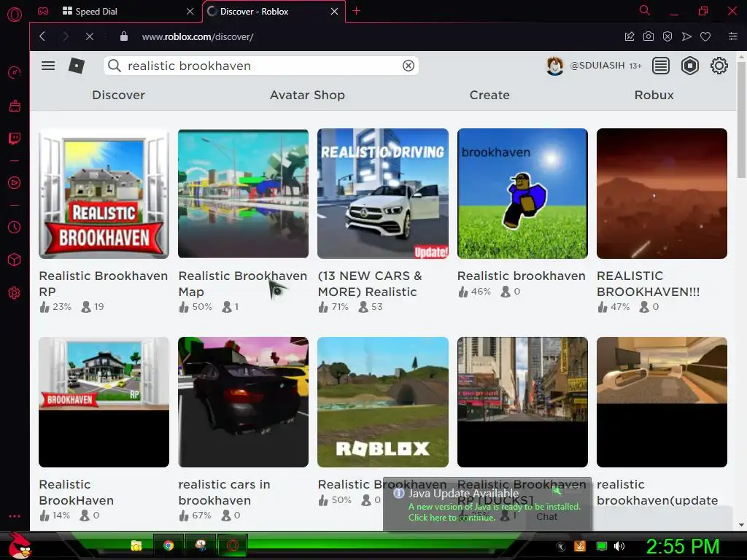
Task: Click the address bar URL
Action: (x=198, y=36)
